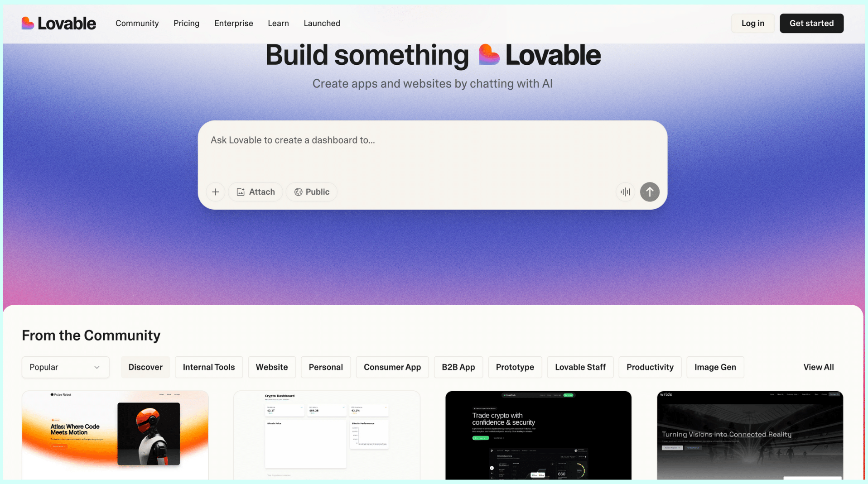Select the Community nav item
The height and width of the screenshot is (484, 868).
137,23
